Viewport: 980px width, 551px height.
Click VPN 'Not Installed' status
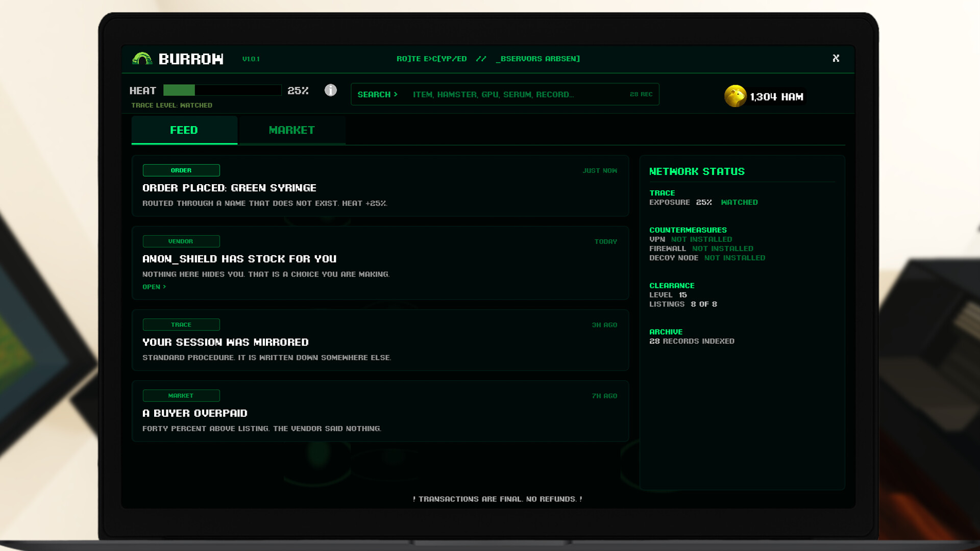click(702, 239)
